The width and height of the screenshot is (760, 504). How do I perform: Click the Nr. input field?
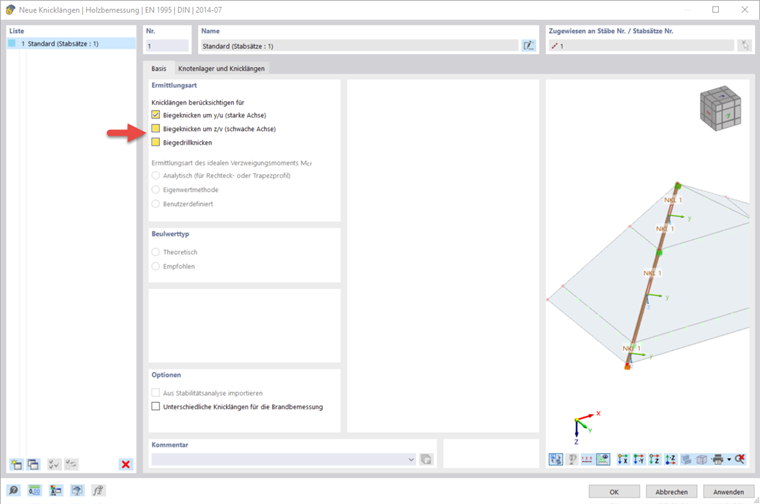click(x=167, y=46)
